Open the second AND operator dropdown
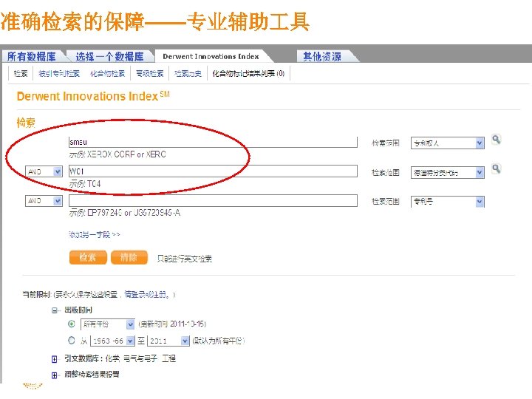The height and width of the screenshot is (399, 532). pyautogui.click(x=44, y=201)
